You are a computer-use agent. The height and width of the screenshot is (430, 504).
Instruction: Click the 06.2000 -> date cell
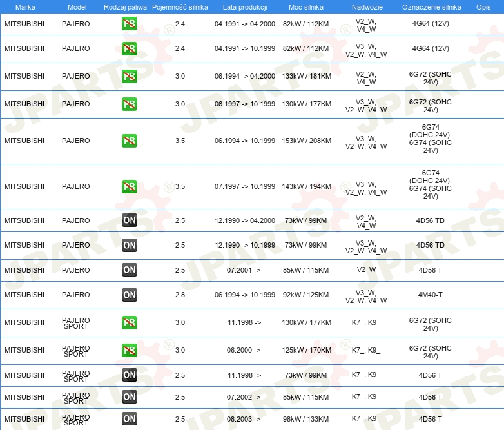(x=244, y=350)
